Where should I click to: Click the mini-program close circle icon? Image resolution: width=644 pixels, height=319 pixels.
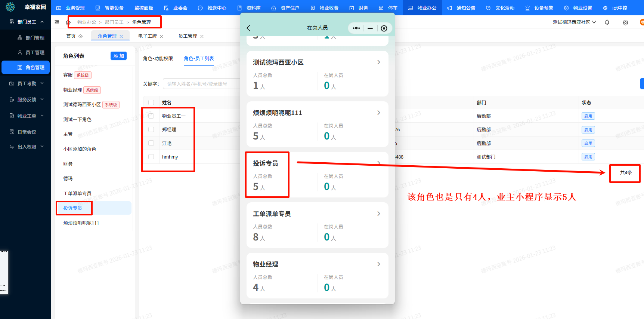tap(384, 28)
